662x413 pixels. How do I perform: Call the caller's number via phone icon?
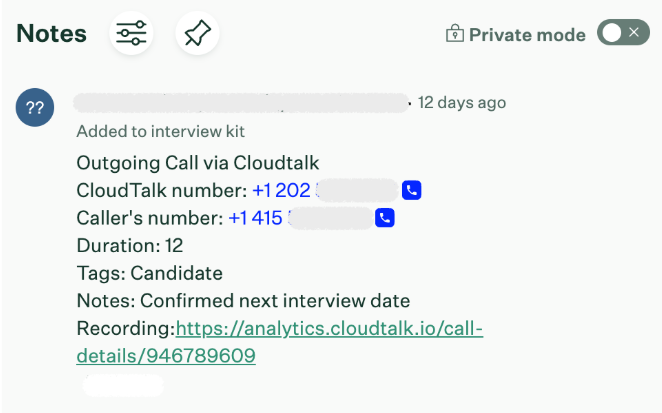[x=384, y=218]
